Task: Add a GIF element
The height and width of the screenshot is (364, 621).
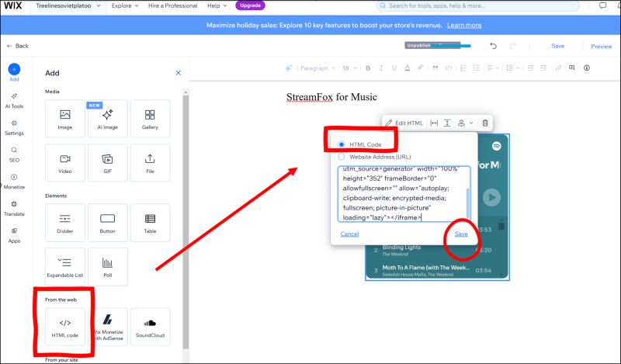Action: [x=108, y=163]
